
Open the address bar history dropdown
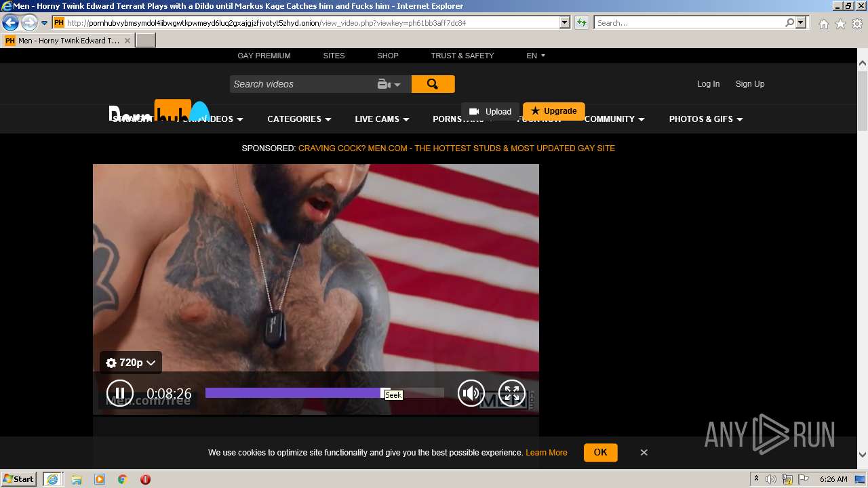pyautogui.click(x=565, y=22)
